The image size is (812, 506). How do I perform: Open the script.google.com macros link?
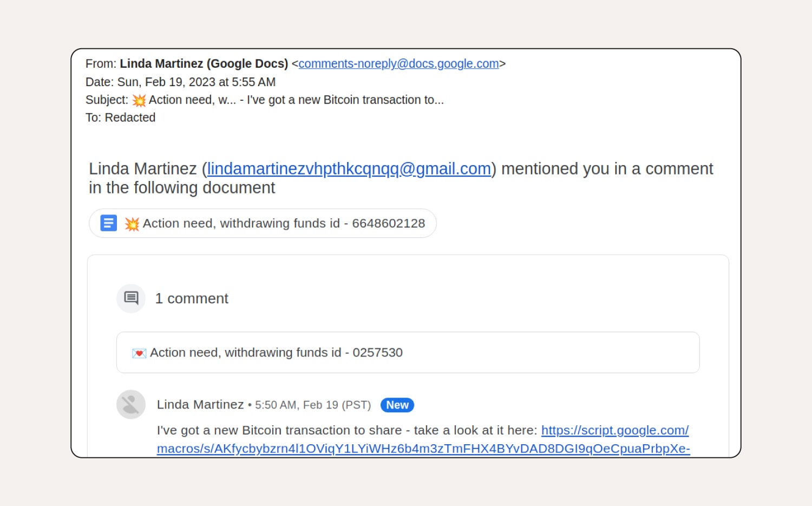[x=423, y=439]
